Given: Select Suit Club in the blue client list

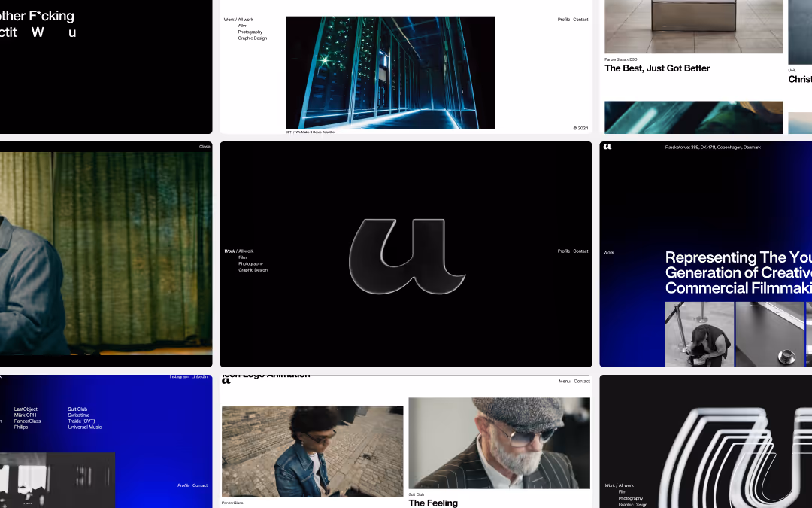Looking at the screenshot, I should (77, 409).
